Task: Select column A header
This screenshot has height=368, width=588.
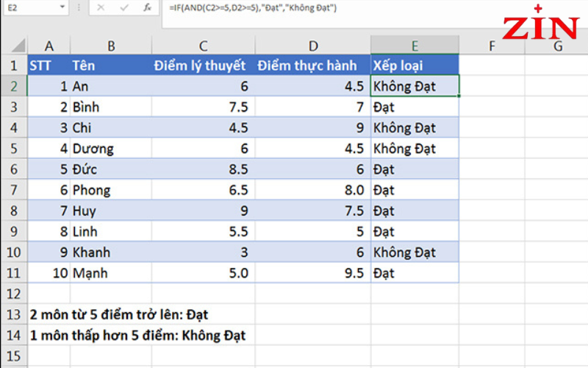Action: coord(49,46)
